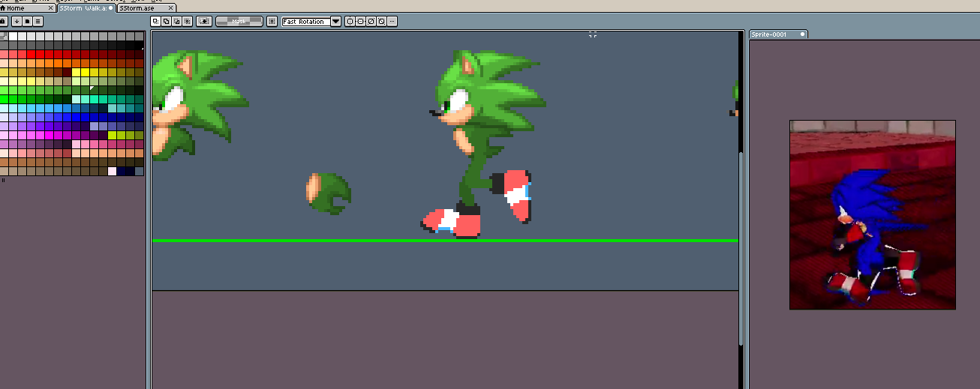980x389 pixels.
Task: Toggle the palette edit lock icon
Action: point(3,21)
